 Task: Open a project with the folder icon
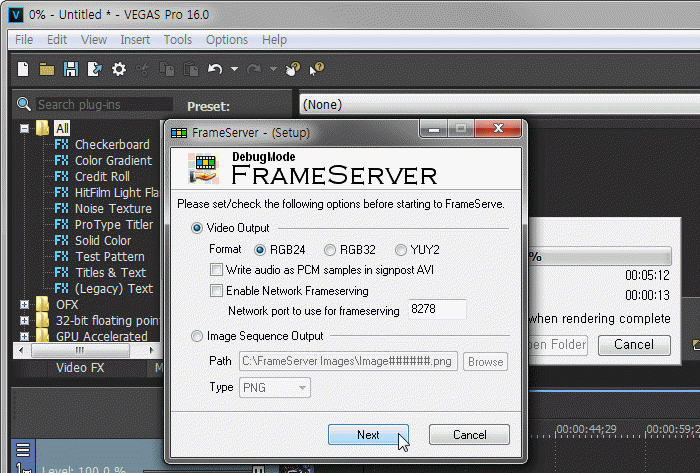47,69
